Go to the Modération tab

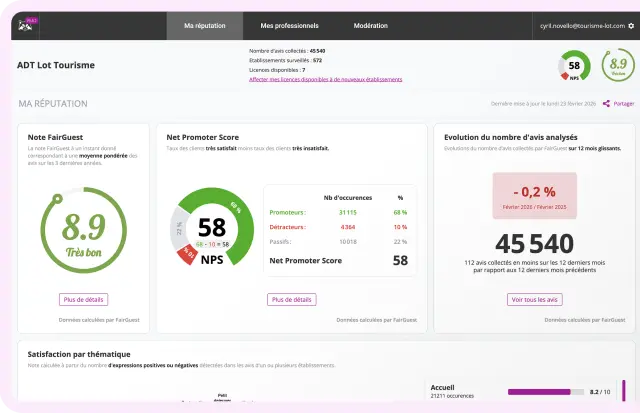[x=371, y=25]
